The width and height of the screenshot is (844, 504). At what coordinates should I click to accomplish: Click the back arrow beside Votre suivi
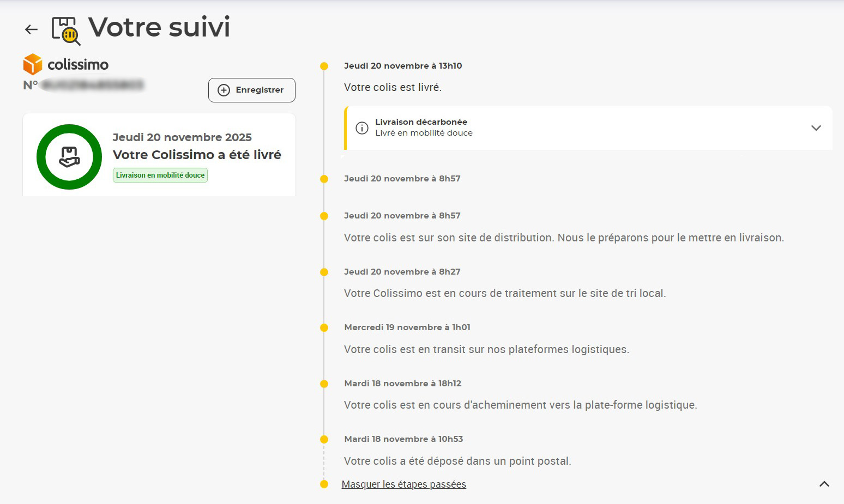click(x=32, y=29)
